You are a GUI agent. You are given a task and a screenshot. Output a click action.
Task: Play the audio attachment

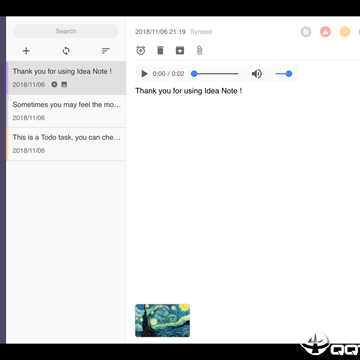[144, 74]
